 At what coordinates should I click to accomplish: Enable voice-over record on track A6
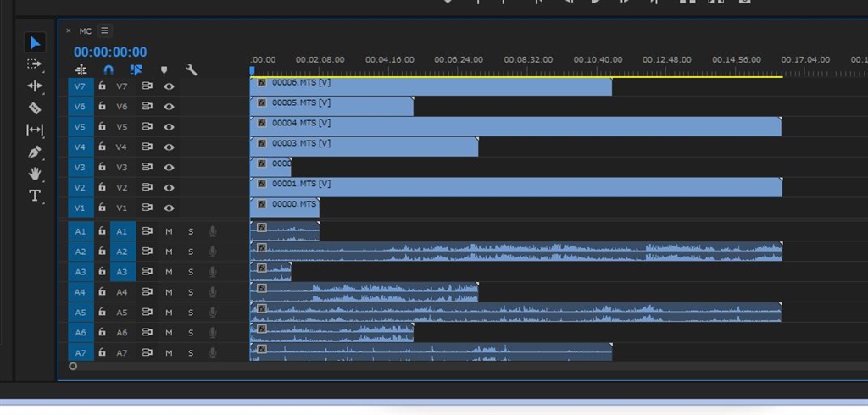[213, 332]
